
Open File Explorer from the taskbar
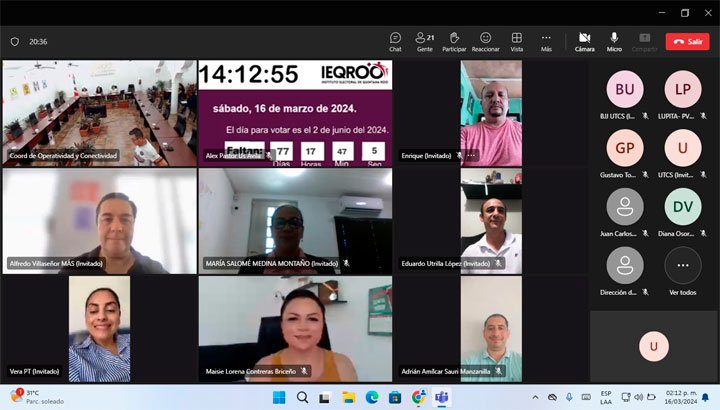tap(349, 397)
